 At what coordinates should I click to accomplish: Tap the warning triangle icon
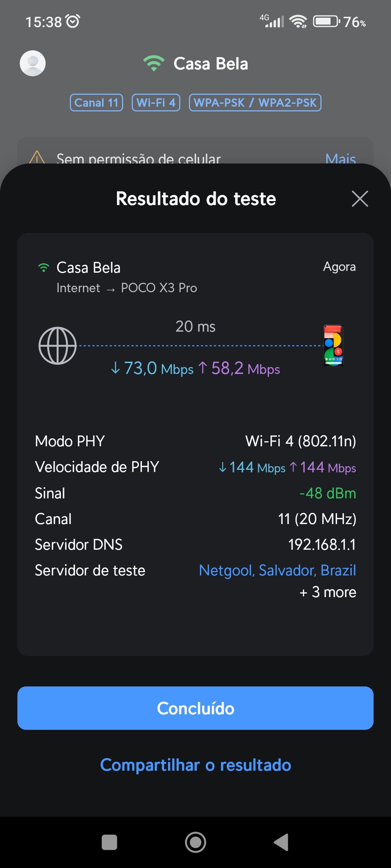click(37, 158)
